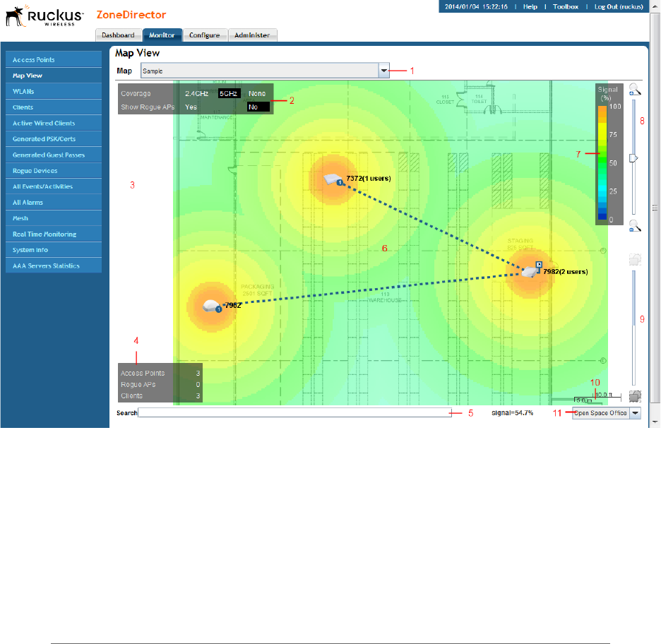
Task: Click the scrollbar up arrow
Action: coord(655,6)
